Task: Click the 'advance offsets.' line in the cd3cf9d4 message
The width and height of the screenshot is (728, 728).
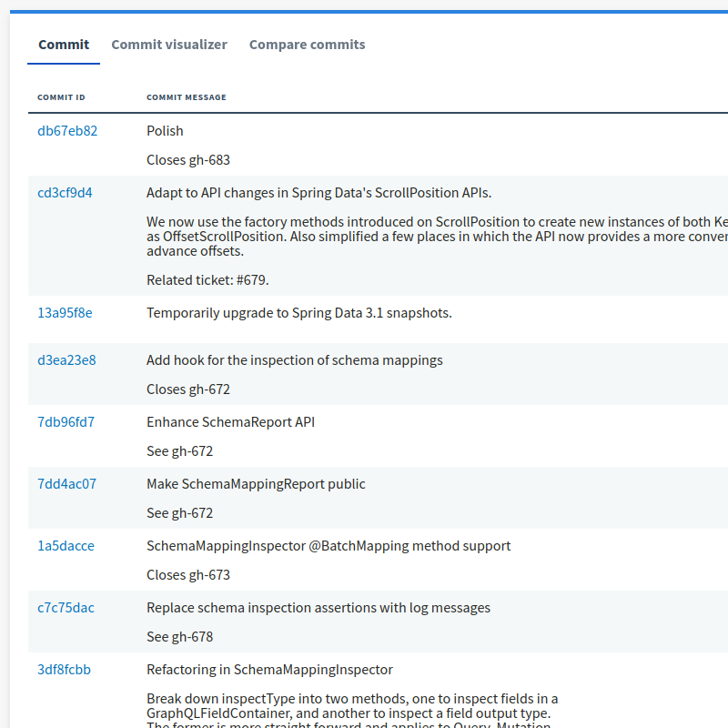Action: pyautogui.click(x=195, y=251)
